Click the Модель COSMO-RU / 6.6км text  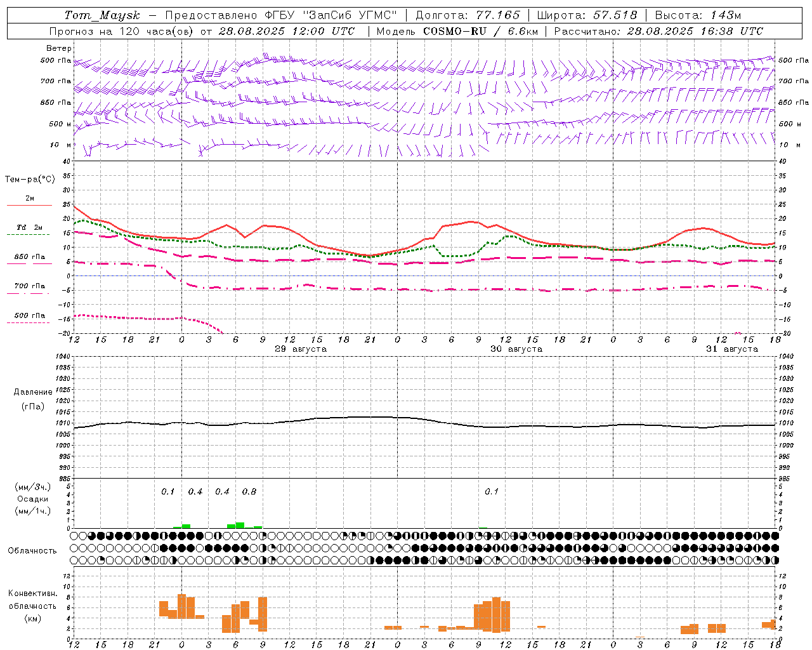coord(457,31)
